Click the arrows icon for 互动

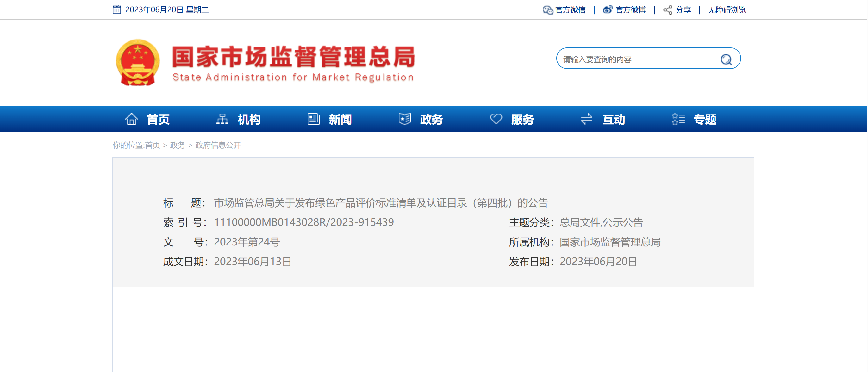pos(587,119)
